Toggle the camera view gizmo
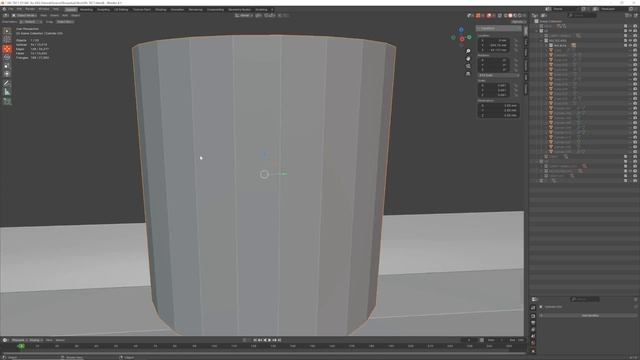 [x=468, y=66]
